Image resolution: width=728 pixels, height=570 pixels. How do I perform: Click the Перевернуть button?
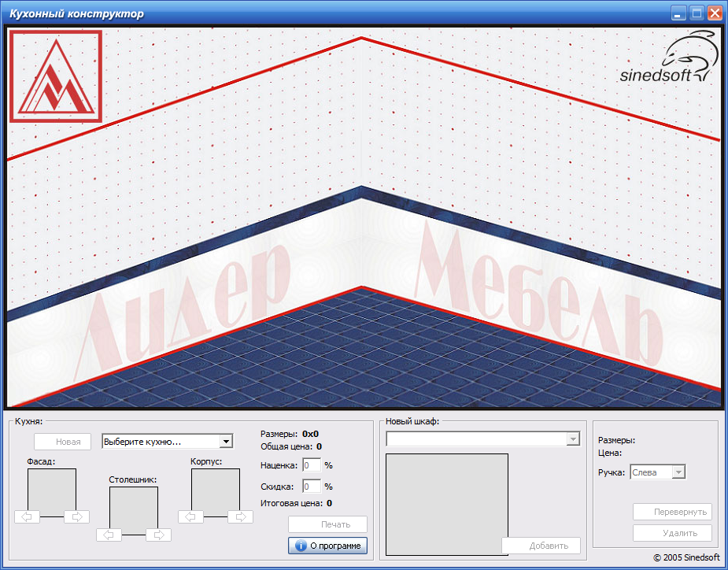[x=672, y=512]
